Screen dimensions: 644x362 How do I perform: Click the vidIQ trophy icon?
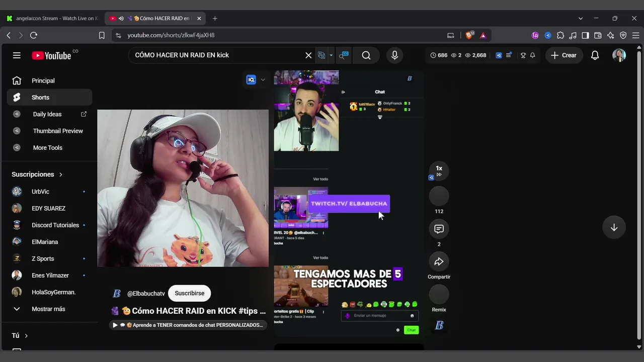point(523,55)
